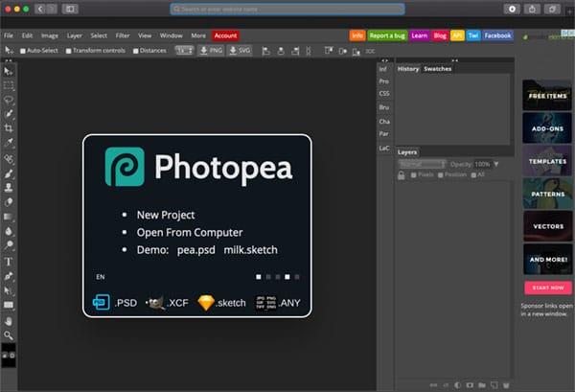Click the Safari address search field

pyautogui.click(x=287, y=9)
